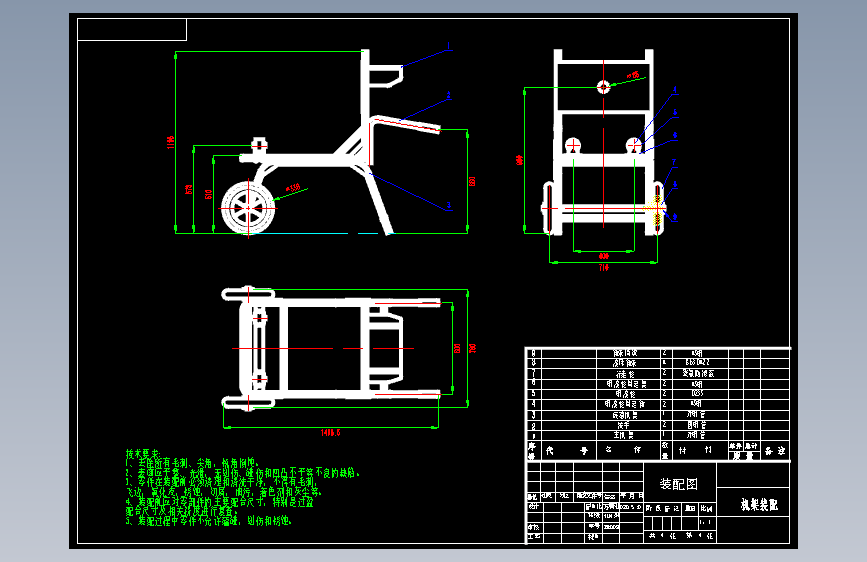Click balloon number 2 in side view
The height and width of the screenshot is (562, 867).
(x=448, y=96)
